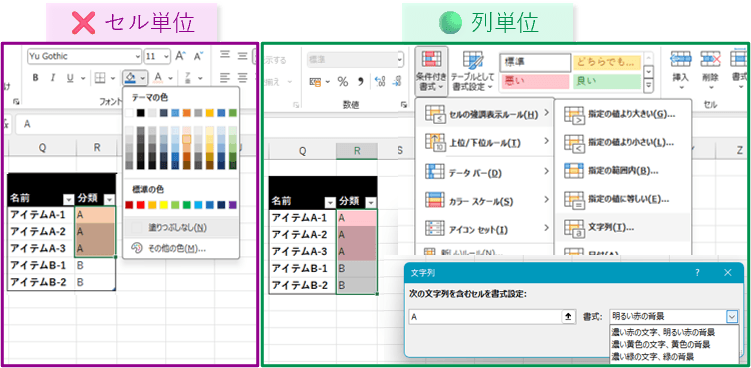Image resolution: width=751 pixels, height=368 pixels.
Task: Click the accounting number format icon
Action: [315, 82]
